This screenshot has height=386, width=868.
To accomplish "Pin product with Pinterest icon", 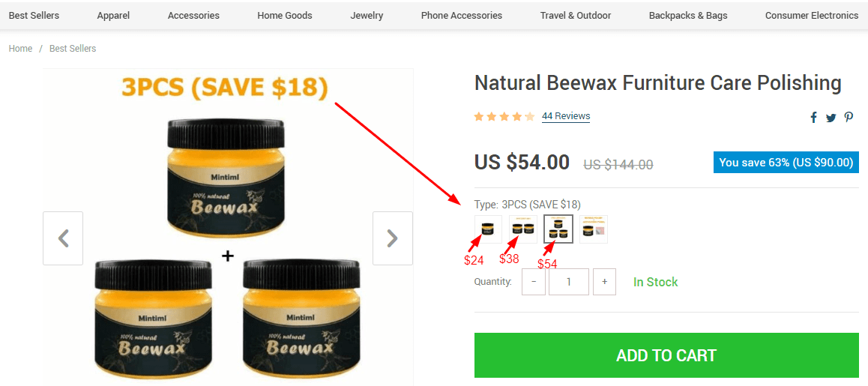I will pos(849,118).
